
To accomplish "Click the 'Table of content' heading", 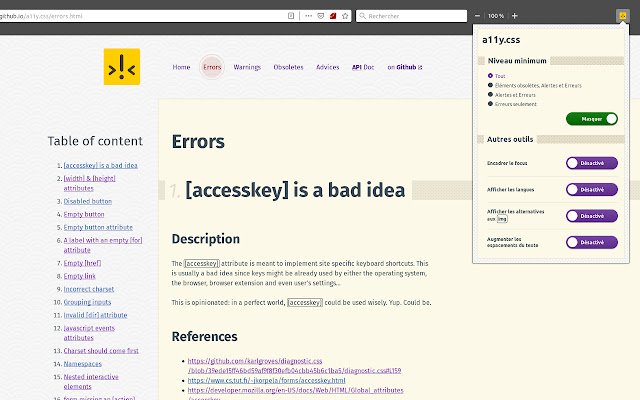I will pyautogui.click(x=95, y=141).
